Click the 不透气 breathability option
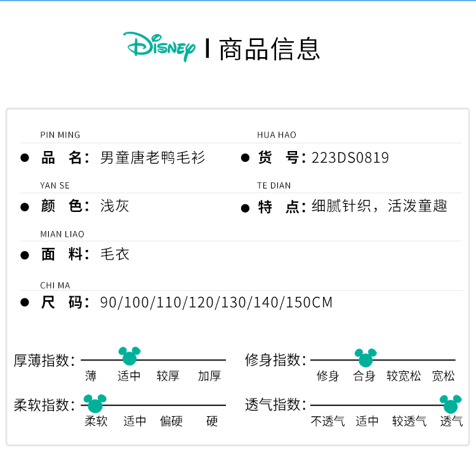 tap(328, 421)
